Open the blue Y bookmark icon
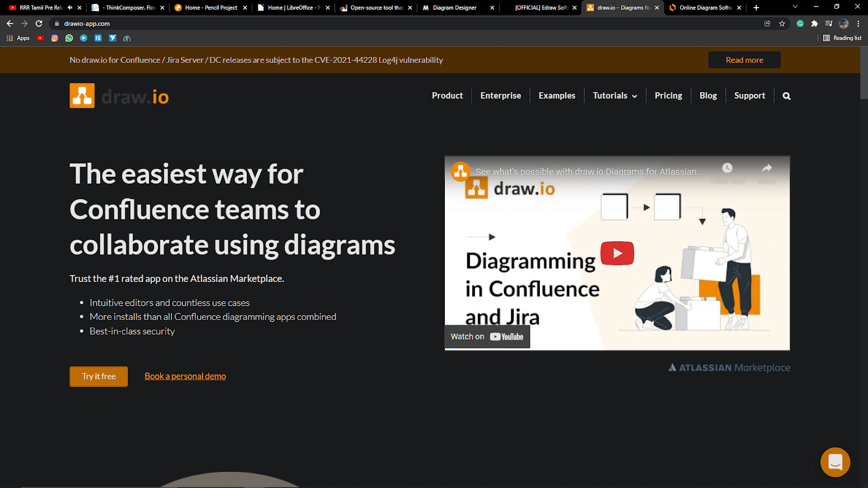Viewport: 868px width, 488px height. (112, 38)
